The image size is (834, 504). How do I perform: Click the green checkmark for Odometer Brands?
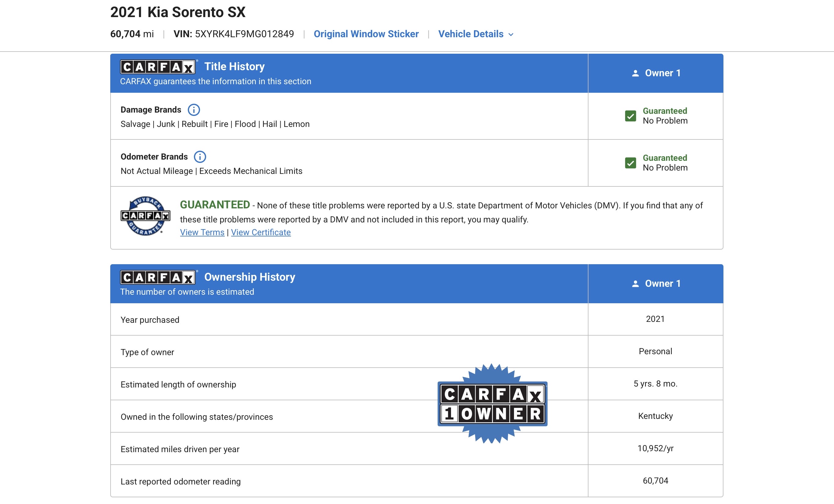630,163
